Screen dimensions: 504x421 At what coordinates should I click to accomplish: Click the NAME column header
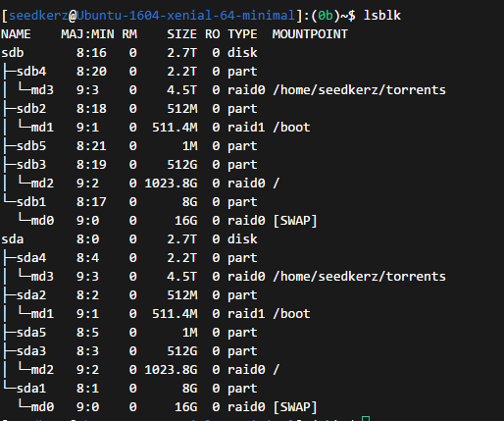coord(16,34)
